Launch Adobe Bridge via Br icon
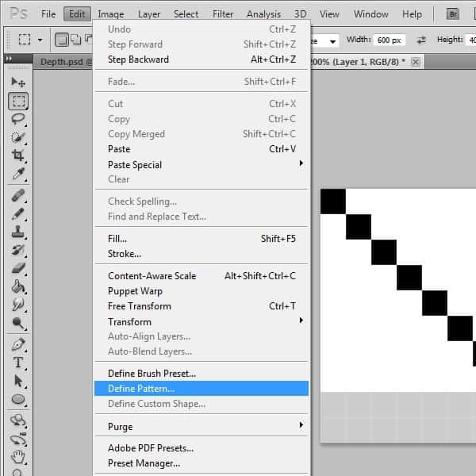The image size is (476, 476). (453, 14)
